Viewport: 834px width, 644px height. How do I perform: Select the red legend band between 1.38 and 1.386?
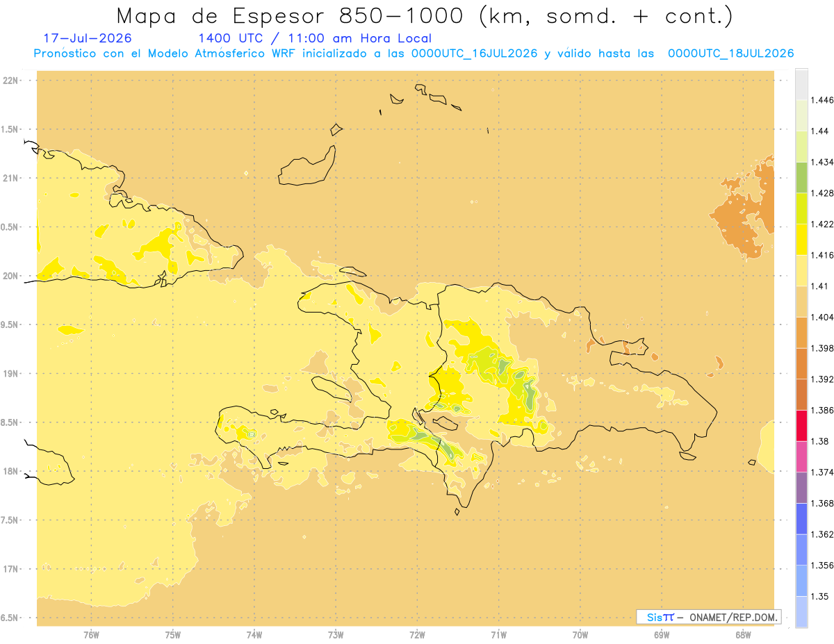pos(801,425)
